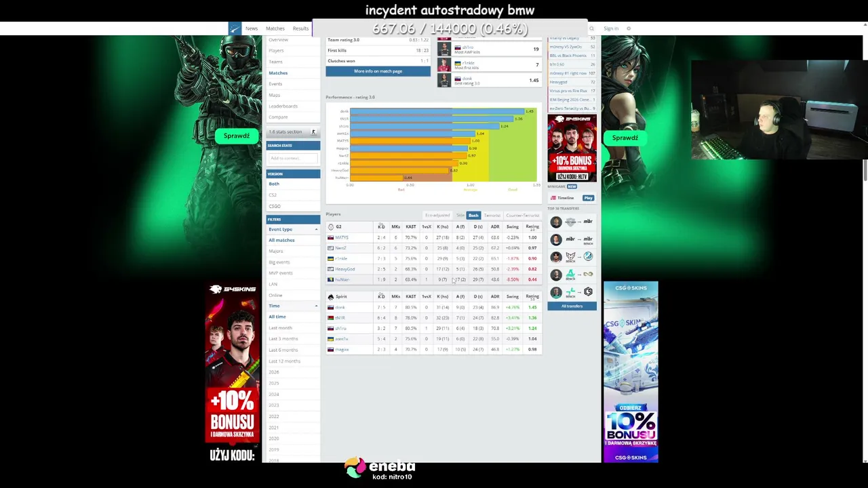Open sh1ro player link in Spirit table
Screen dimensions: 868x488
(340, 328)
